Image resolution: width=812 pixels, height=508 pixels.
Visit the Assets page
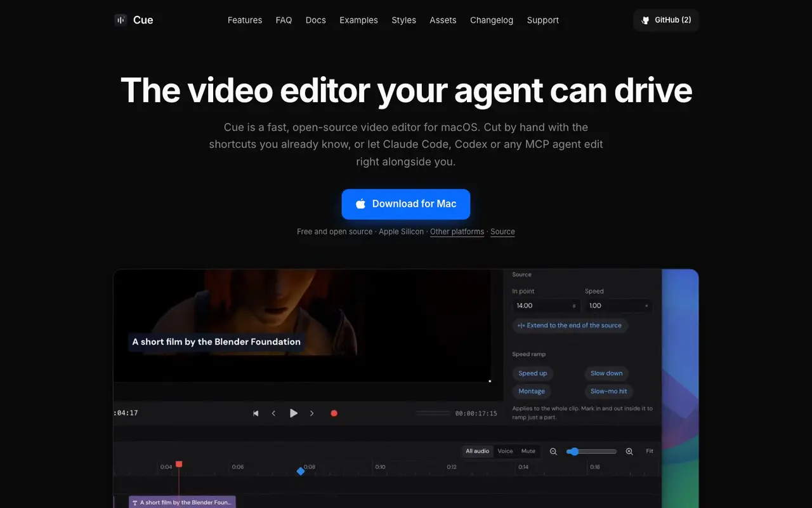coord(443,20)
